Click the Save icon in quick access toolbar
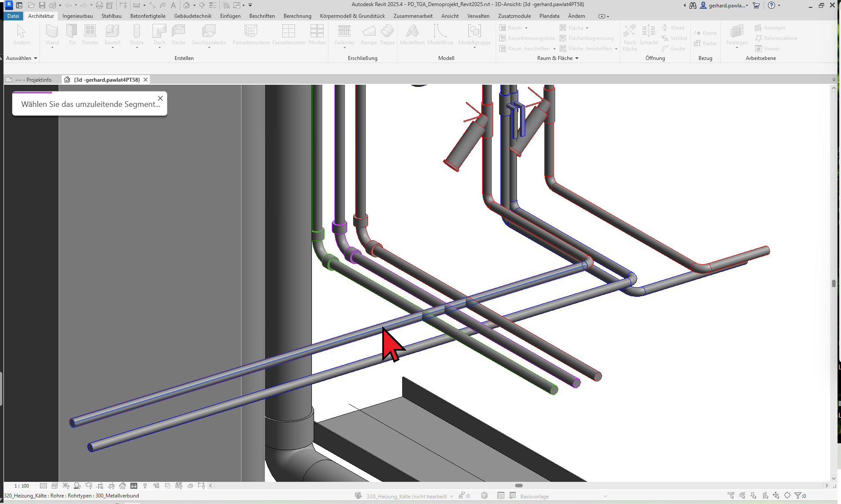Image resolution: width=841 pixels, height=504 pixels. pyautogui.click(x=42, y=5)
